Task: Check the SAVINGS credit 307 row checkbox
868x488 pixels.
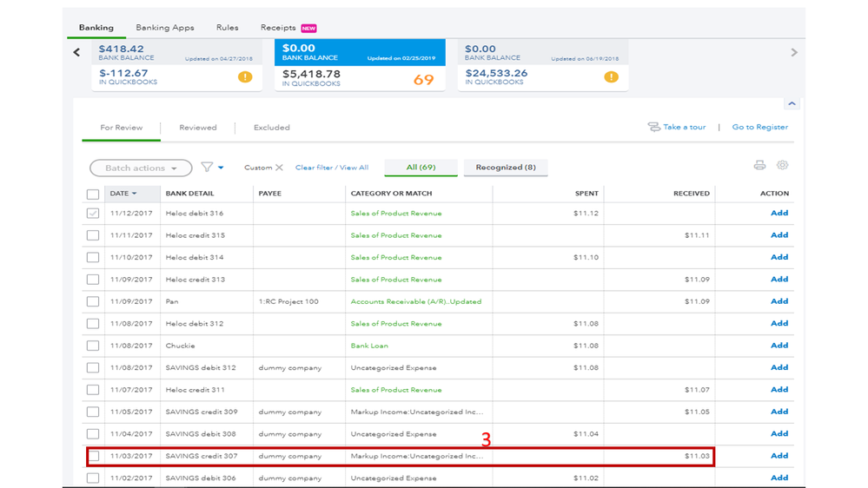Action: click(94, 457)
